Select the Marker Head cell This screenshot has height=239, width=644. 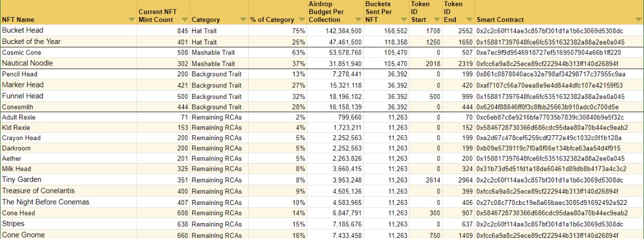click(x=69, y=85)
